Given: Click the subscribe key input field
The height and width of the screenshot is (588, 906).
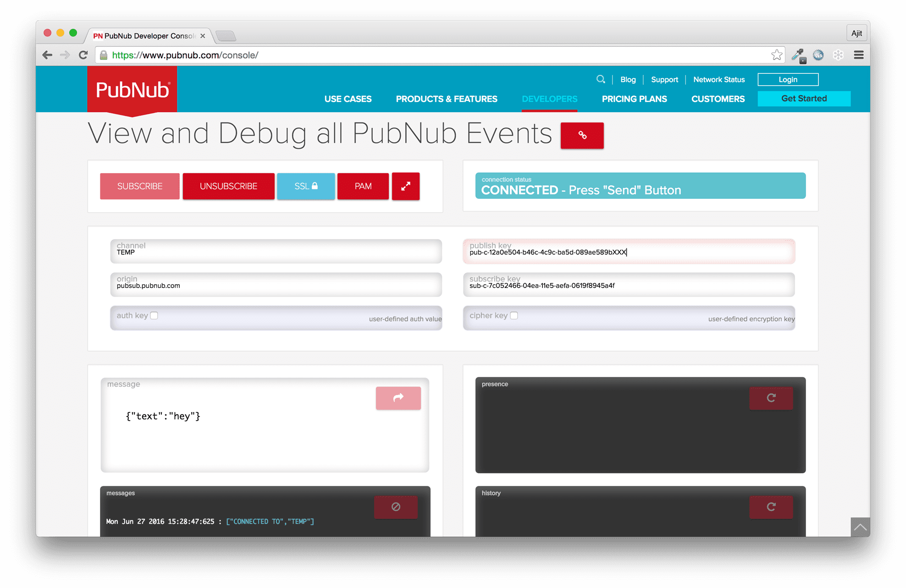Looking at the screenshot, I should point(629,285).
